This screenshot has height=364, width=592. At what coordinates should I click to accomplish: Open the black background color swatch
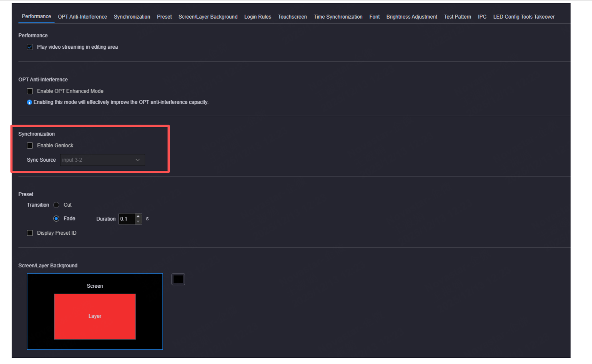click(x=178, y=279)
